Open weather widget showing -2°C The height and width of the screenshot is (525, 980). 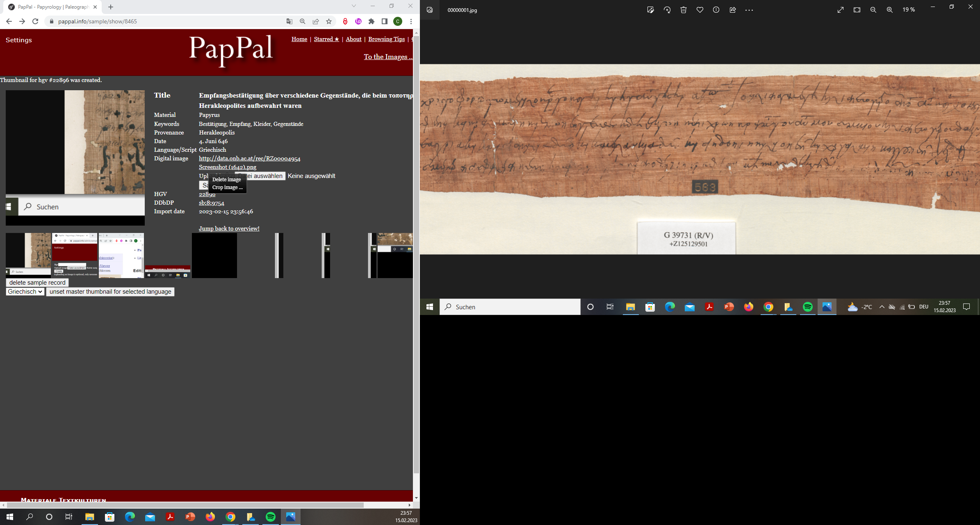click(860, 307)
